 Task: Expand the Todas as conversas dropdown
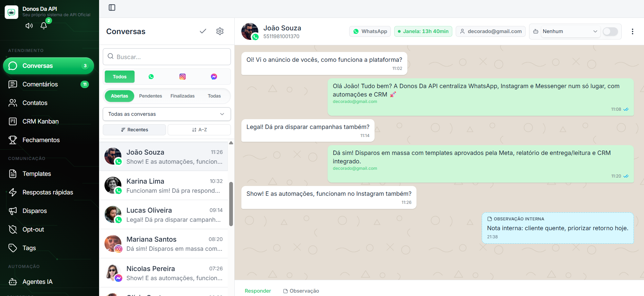167,114
